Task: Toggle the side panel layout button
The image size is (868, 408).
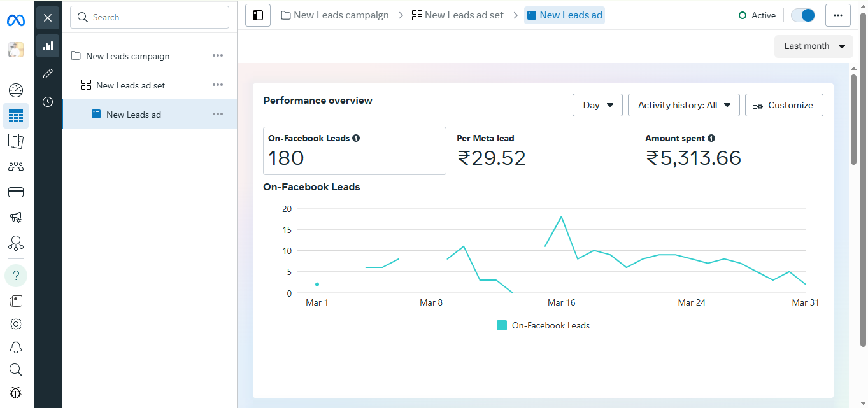Action: click(258, 15)
